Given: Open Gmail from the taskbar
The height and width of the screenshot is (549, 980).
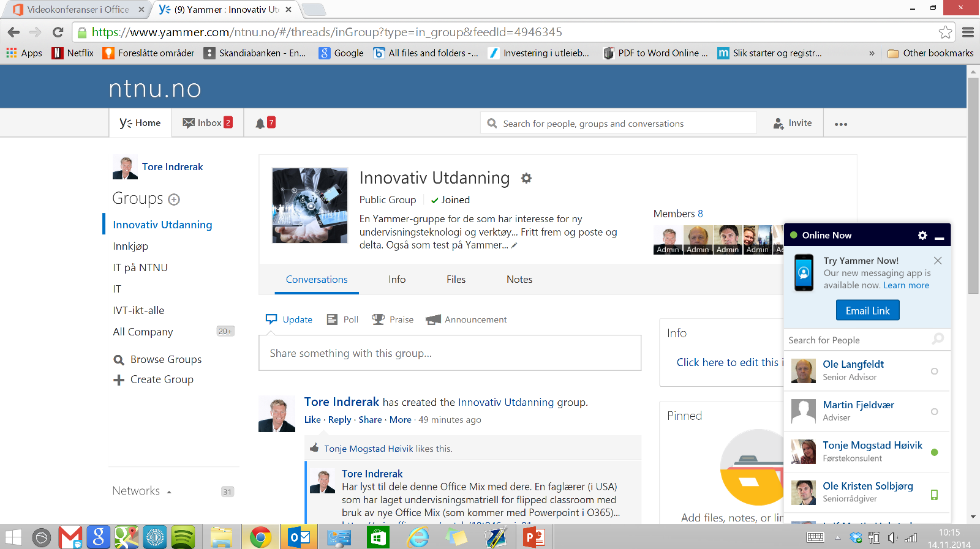Looking at the screenshot, I should [70, 537].
